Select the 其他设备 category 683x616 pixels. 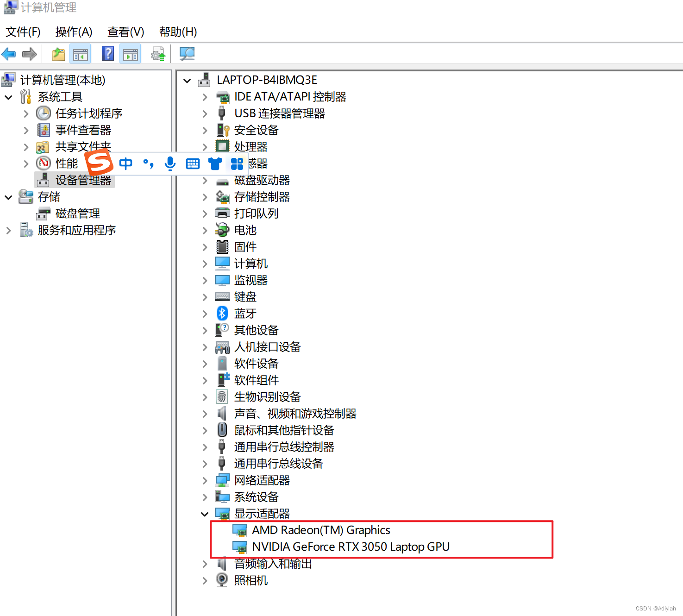coord(257,330)
